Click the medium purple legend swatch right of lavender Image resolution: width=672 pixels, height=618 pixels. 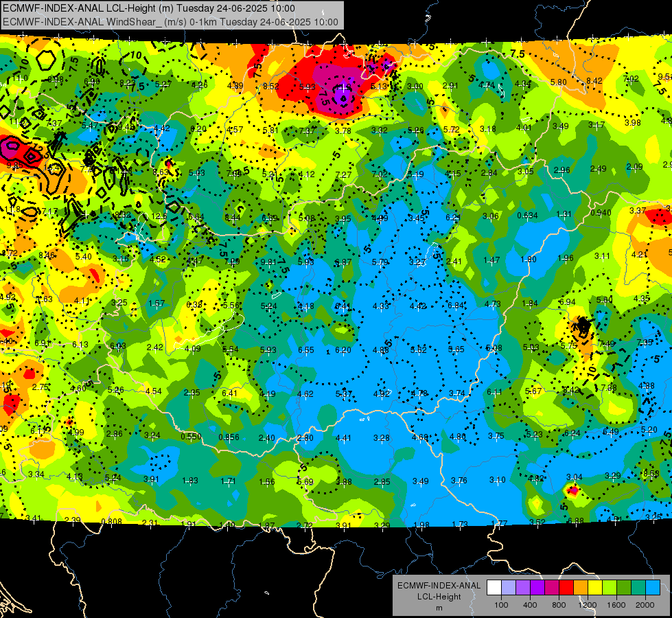coord(523,588)
